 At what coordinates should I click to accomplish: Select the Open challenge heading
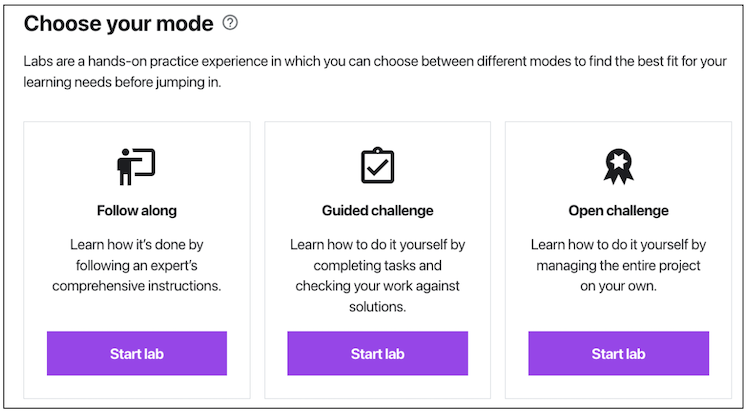(618, 211)
